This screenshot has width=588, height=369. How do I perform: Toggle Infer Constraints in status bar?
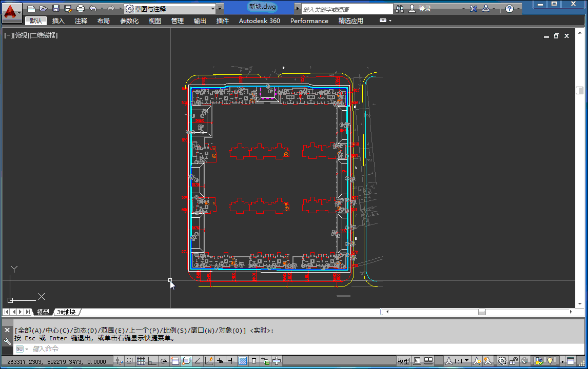click(119, 361)
